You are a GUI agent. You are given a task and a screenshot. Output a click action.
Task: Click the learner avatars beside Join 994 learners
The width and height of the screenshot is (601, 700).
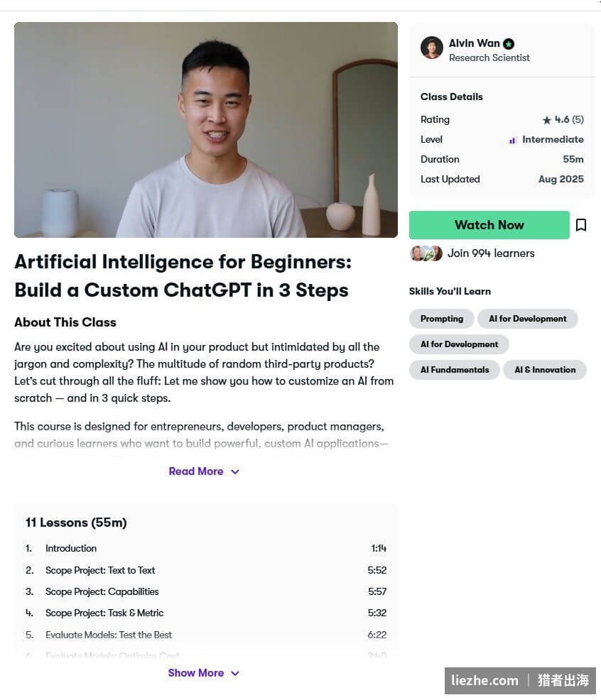(x=426, y=253)
